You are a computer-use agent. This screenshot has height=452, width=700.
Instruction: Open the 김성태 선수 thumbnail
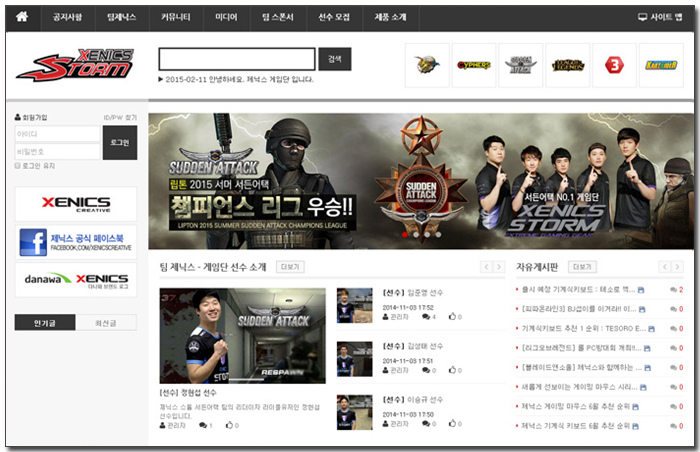point(354,359)
